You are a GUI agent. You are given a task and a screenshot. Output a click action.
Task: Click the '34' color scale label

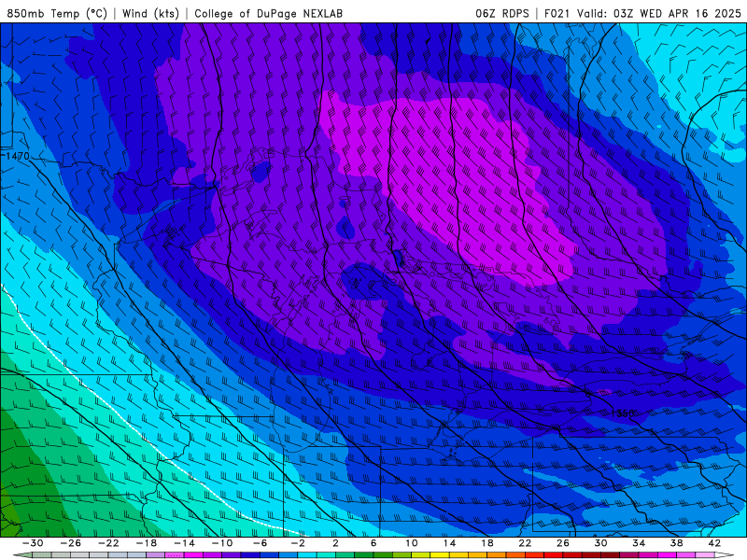click(x=639, y=543)
